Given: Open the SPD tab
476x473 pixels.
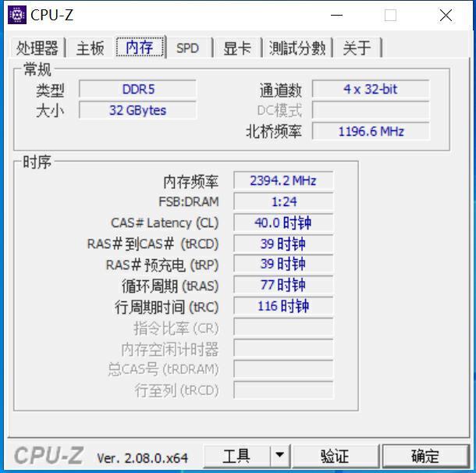Looking at the screenshot, I should 188,48.
